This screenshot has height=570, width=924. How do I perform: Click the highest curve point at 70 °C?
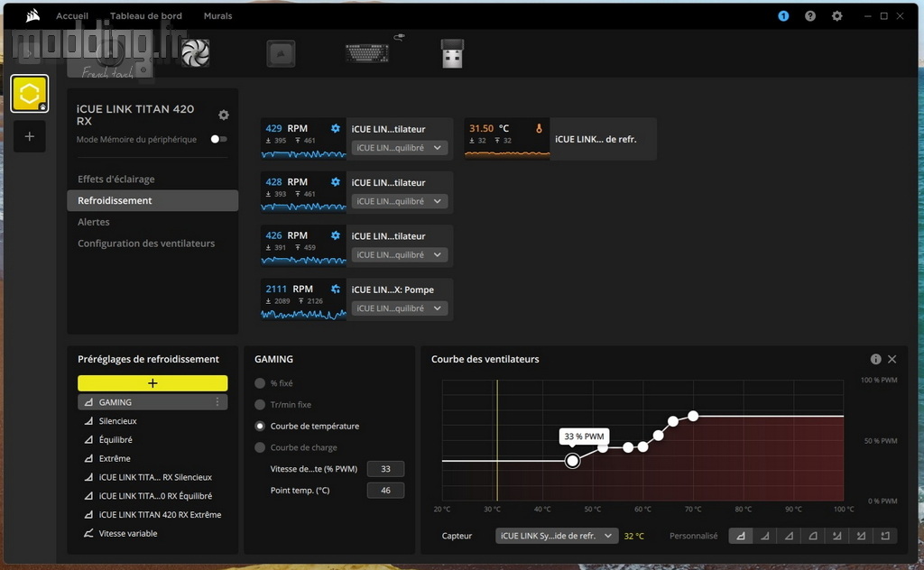[x=693, y=416]
